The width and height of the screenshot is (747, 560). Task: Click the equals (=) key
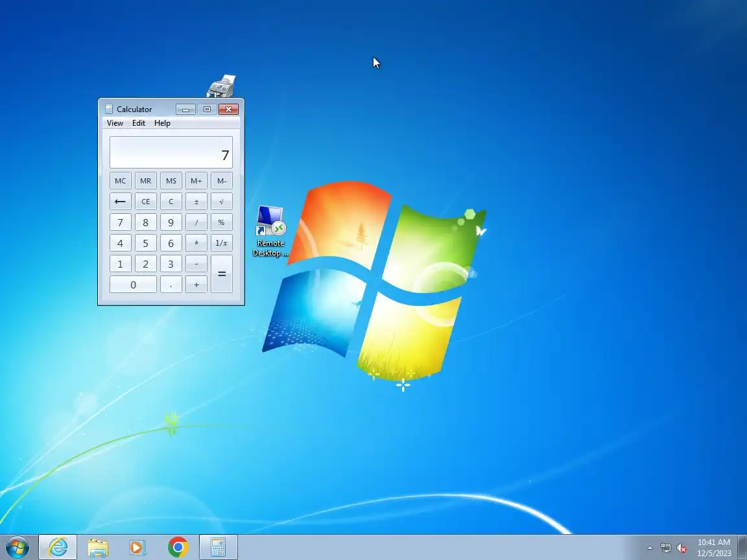point(222,274)
